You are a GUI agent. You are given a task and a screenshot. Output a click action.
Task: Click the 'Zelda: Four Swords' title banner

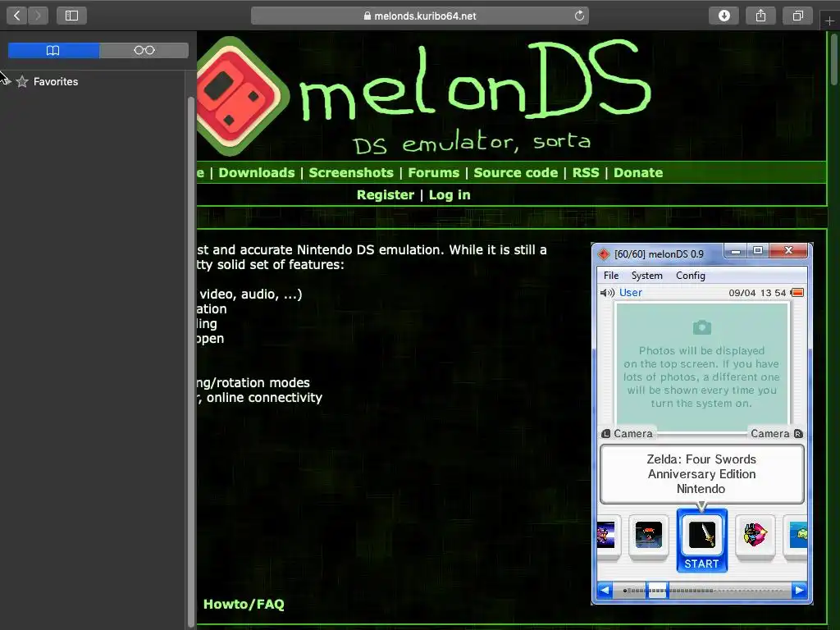click(702, 474)
